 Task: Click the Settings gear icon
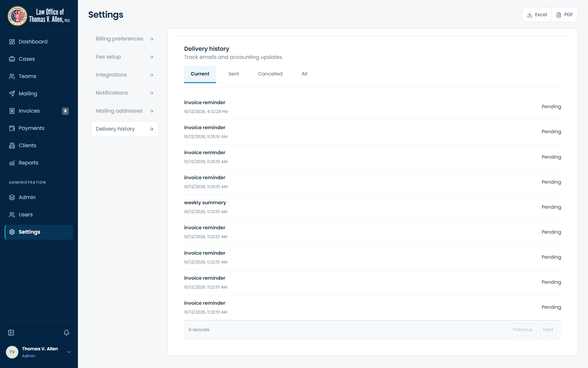(x=12, y=232)
